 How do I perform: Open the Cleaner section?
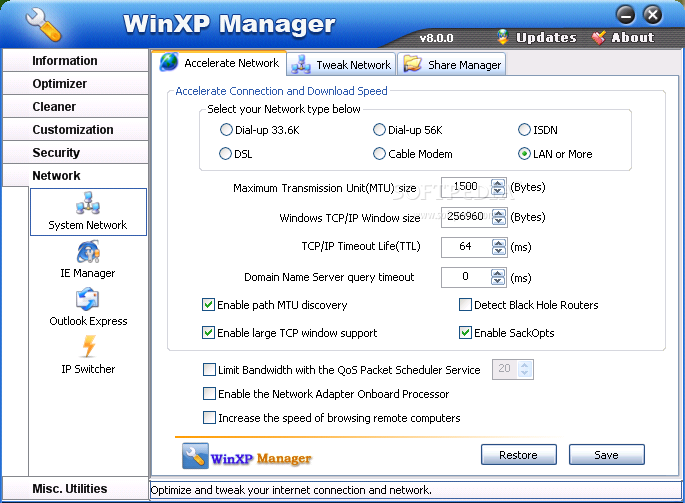[76, 107]
